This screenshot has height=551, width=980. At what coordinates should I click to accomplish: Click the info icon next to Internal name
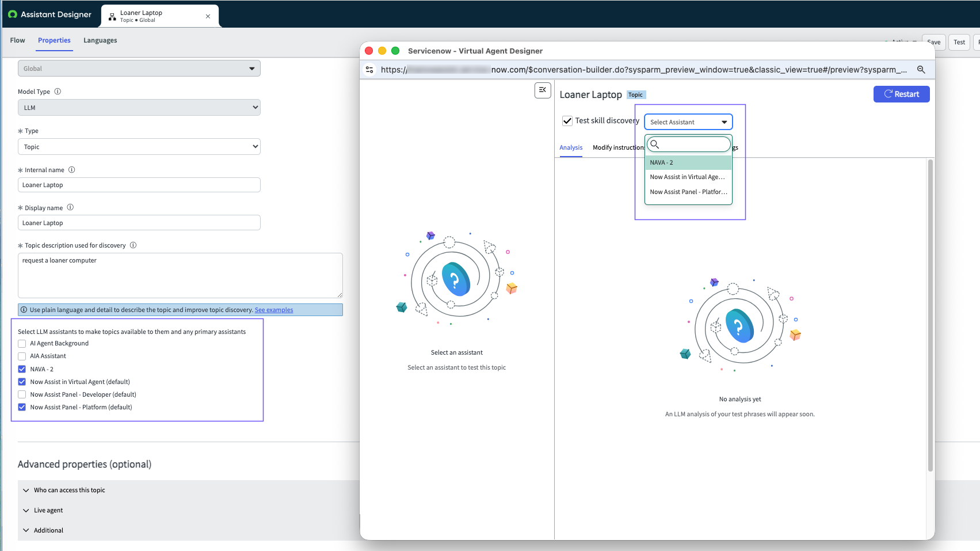pyautogui.click(x=72, y=170)
